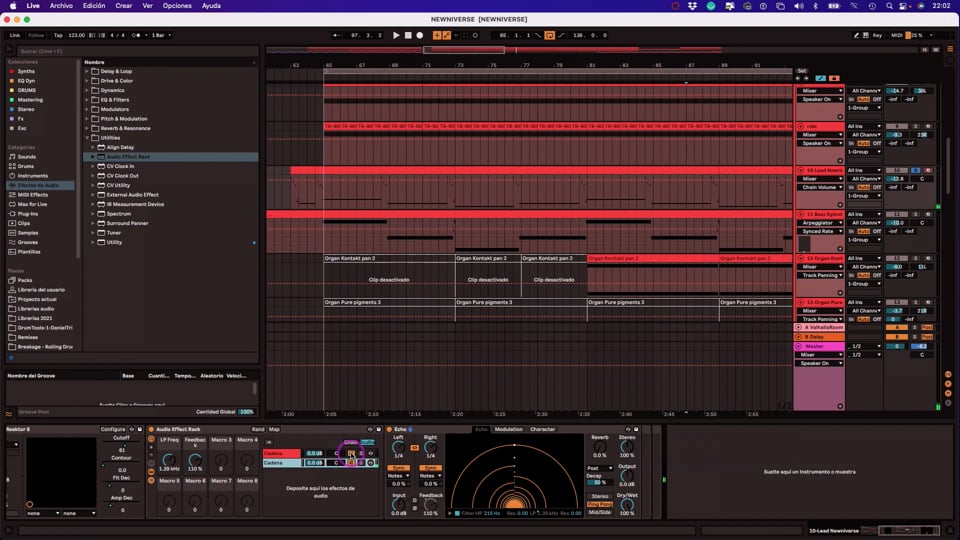960x540 pixels.
Task: Open the MIDI Effects category
Action: [32, 195]
